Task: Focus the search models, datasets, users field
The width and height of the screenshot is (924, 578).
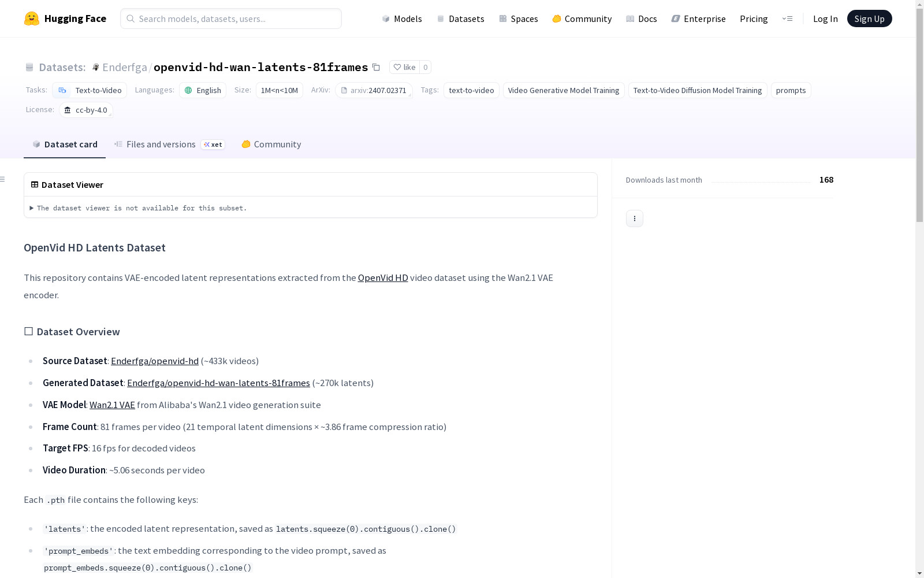Action: (x=231, y=18)
